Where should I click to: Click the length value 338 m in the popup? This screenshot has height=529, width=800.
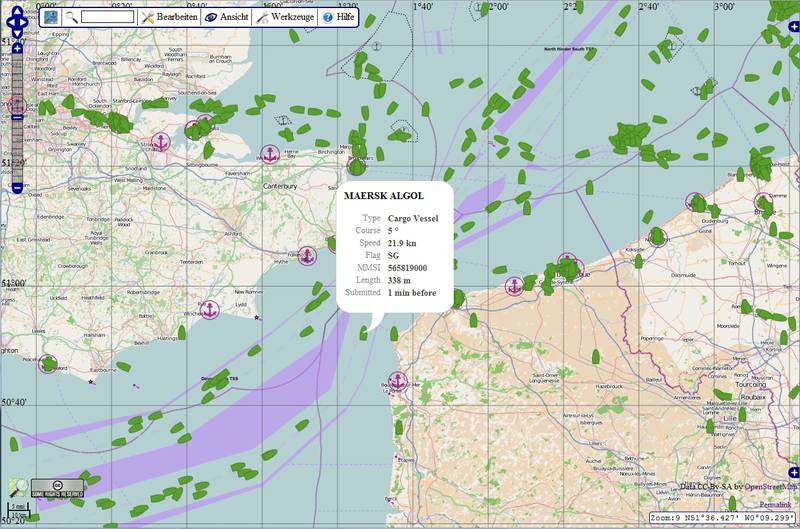399,281
